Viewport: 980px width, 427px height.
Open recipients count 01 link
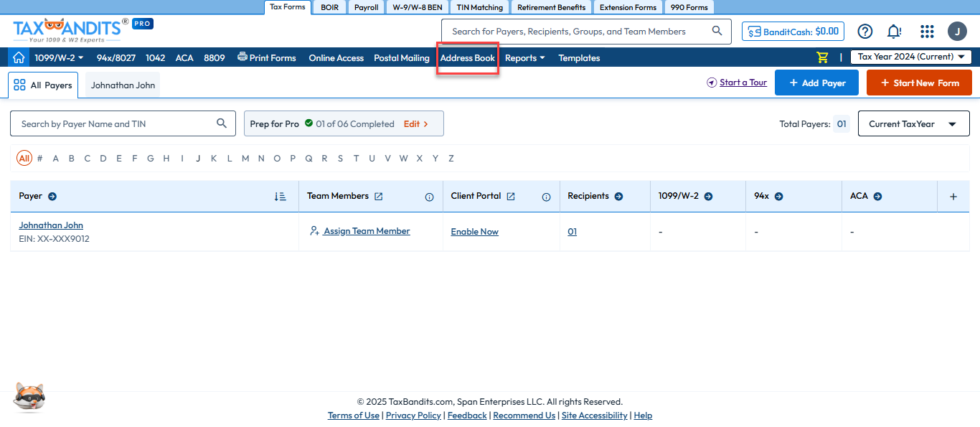(x=572, y=232)
